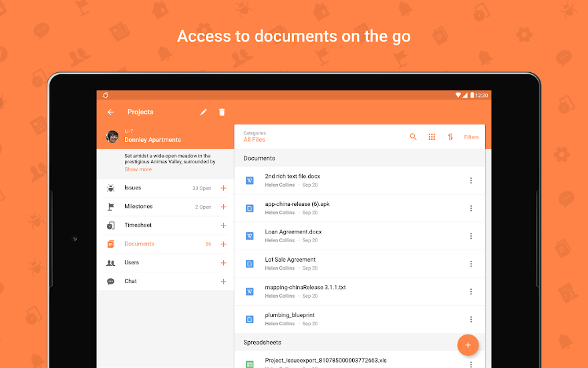Viewport: 588px width, 368px height.
Task: Delete the project using the trash icon
Action: 222,112
